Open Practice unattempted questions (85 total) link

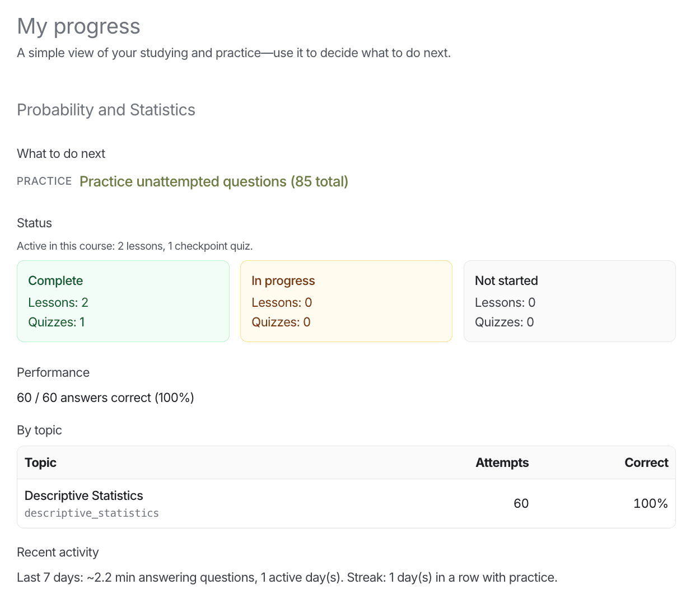(x=214, y=181)
